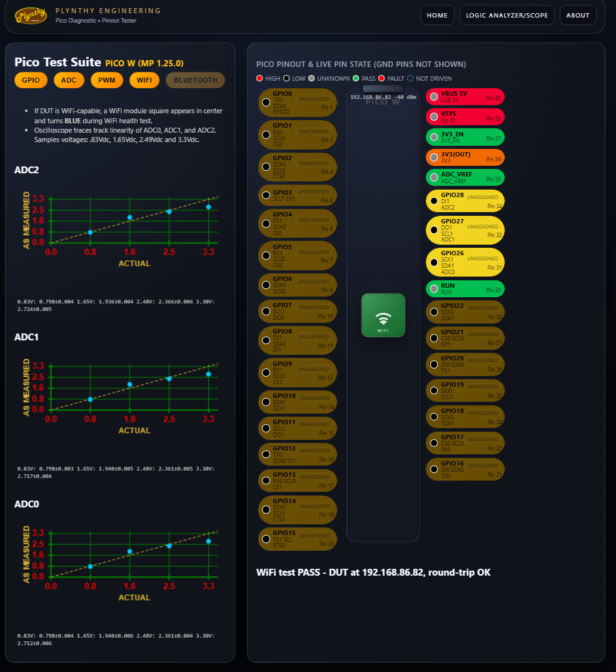Screen dimensions: 616x672
Task: Click the GPIO12 pin state circle
Action: [x=266, y=454]
